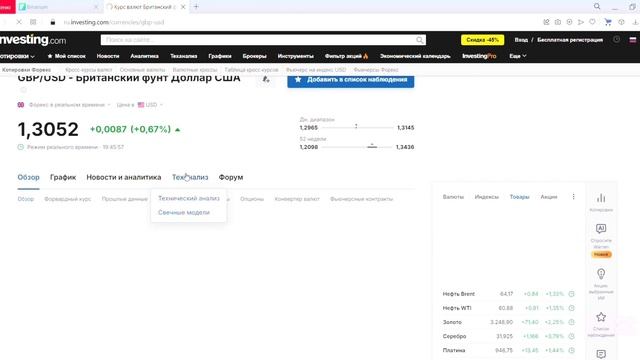The height and width of the screenshot is (360, 640).
Task: Click the Investing.com logo
Action: tap(33, 40)
